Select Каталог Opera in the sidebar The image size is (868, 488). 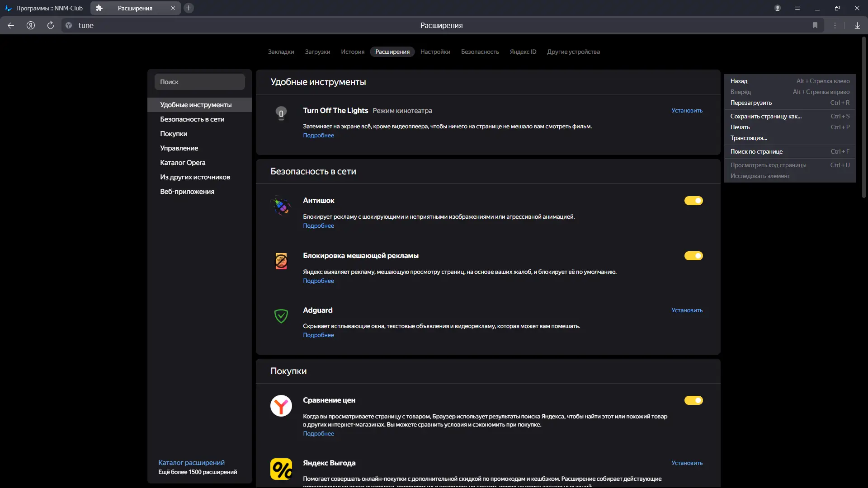(x=183, y=163)
